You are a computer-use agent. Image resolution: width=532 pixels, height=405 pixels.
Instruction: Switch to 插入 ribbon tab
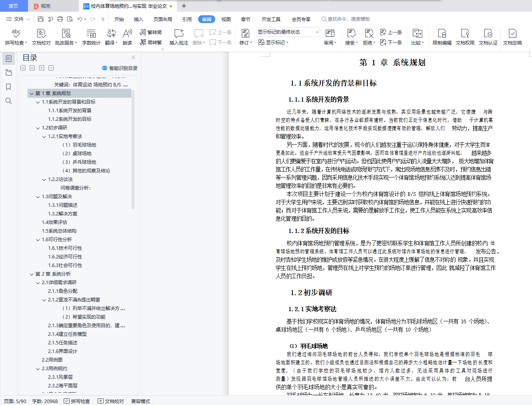(139, 19)
